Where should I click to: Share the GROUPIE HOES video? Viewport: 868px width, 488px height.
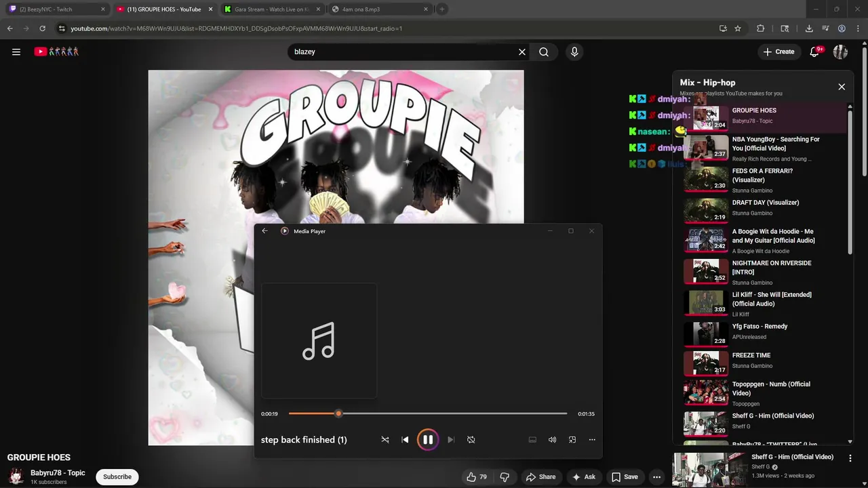click(541, 477)
